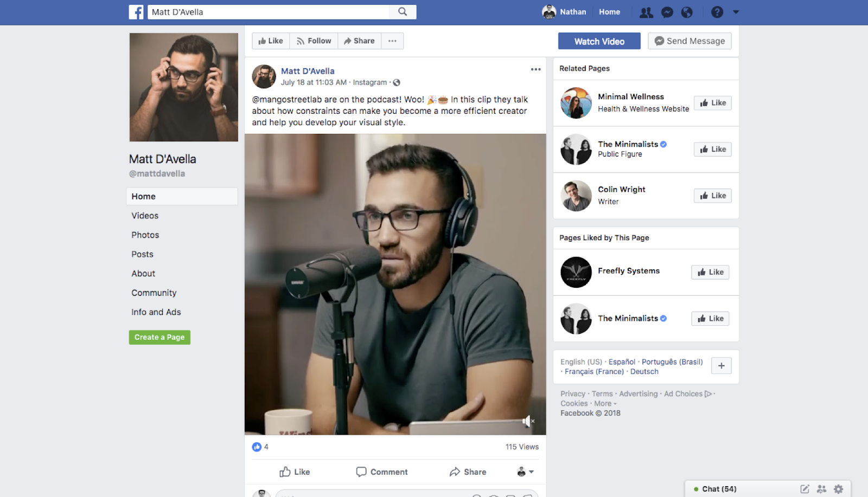The width and height of the screenshot is (868, 497).
Task: Toggle Like for Minimal Wellness page
Action: point(712,103)
